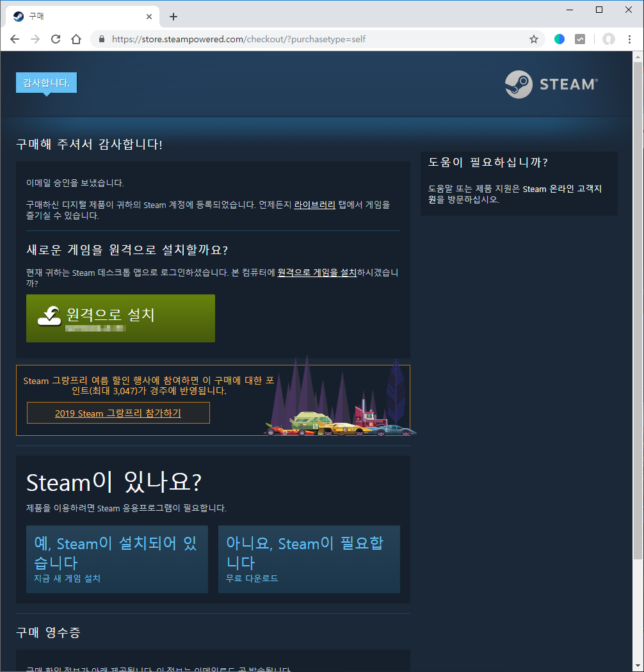
Task: Click the 이메일 승인을 보냈습니다. text
Action: click(x=75, y=183)
